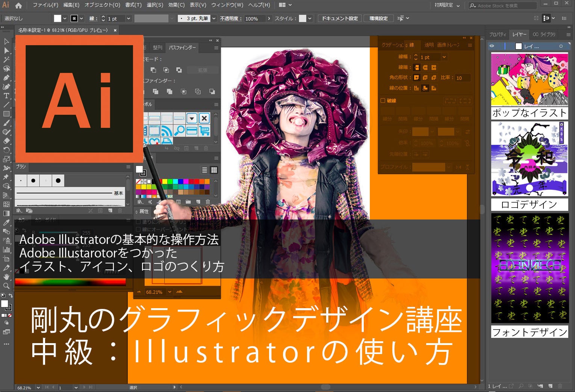575x392 pixels.
Task: Pick the Eyedropper tool
Action: click(x=6, y=222)
